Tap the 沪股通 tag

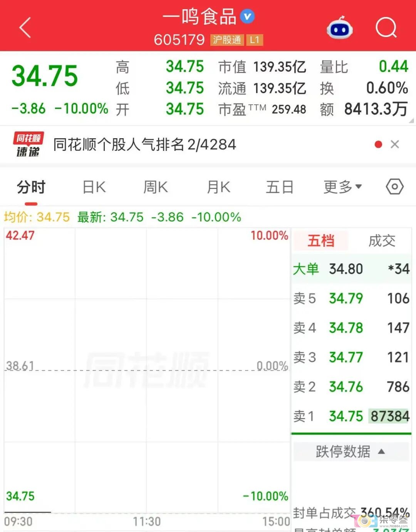click(x=227, y=40)
